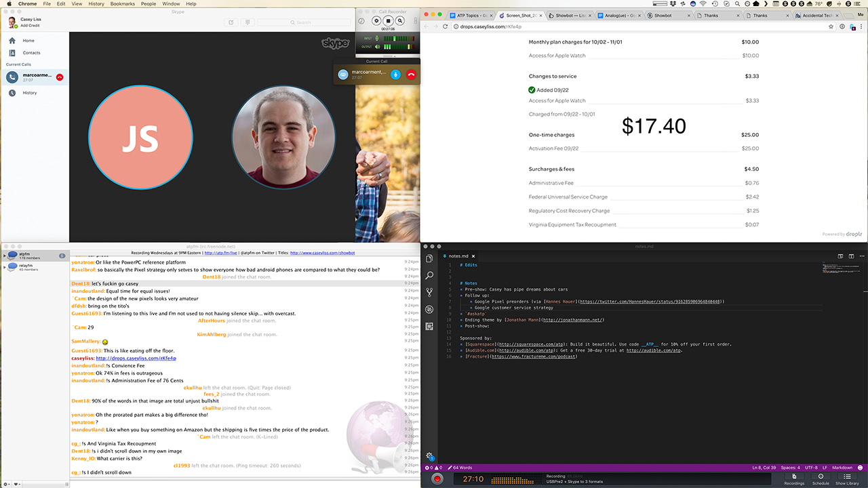Switch to Accidental Tech tab

point(820,15)
